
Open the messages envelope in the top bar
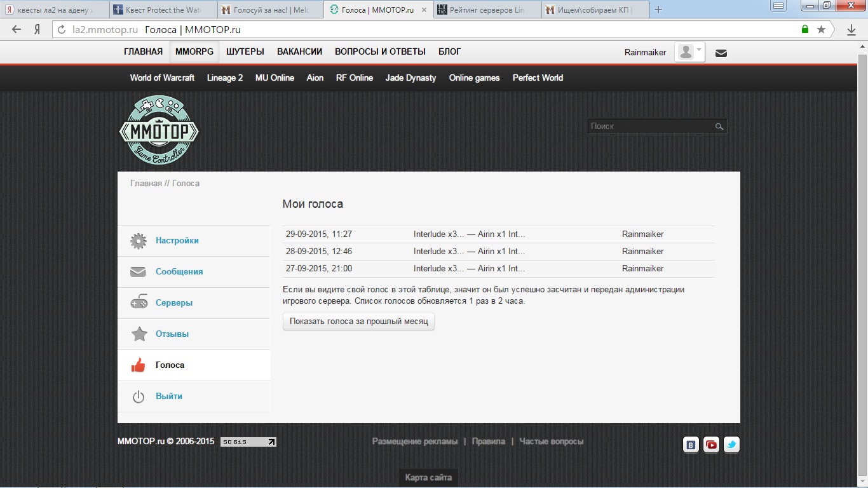[x=721, y=53]
